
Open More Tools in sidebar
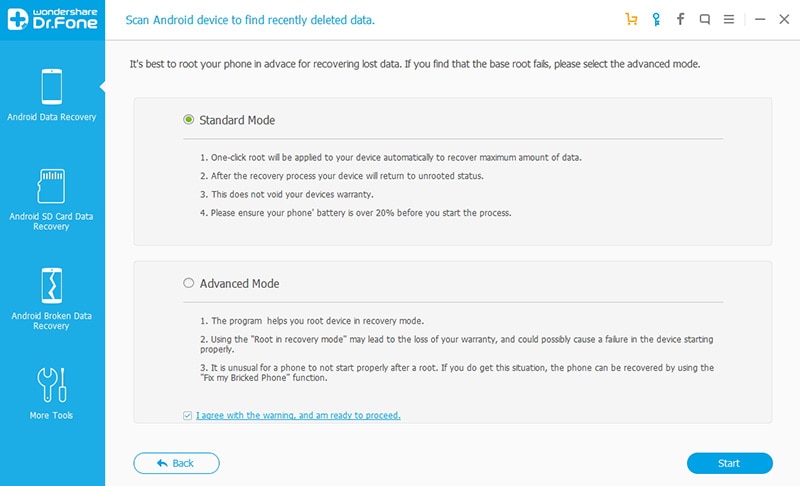[x=52, y=392]
